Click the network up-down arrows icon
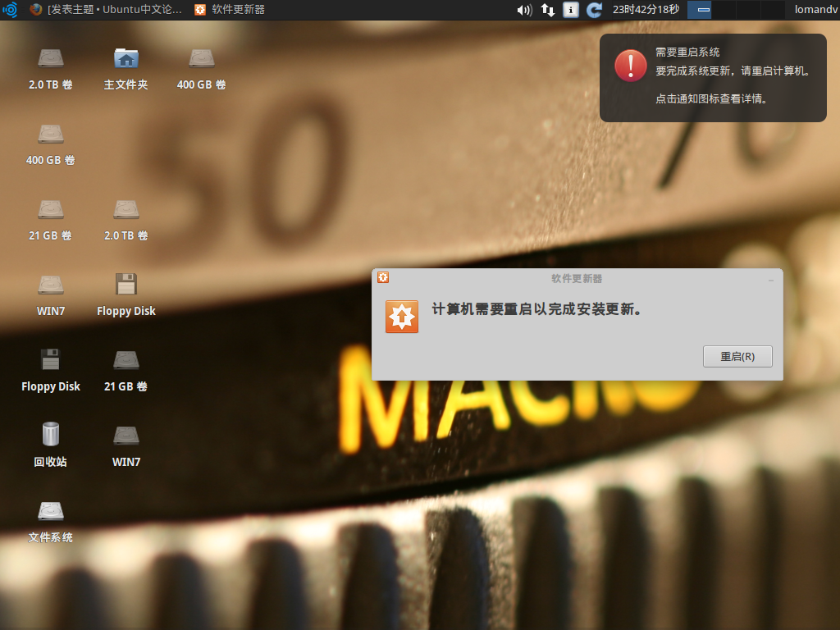Viewport: 840px width, 630px height. 547,10
